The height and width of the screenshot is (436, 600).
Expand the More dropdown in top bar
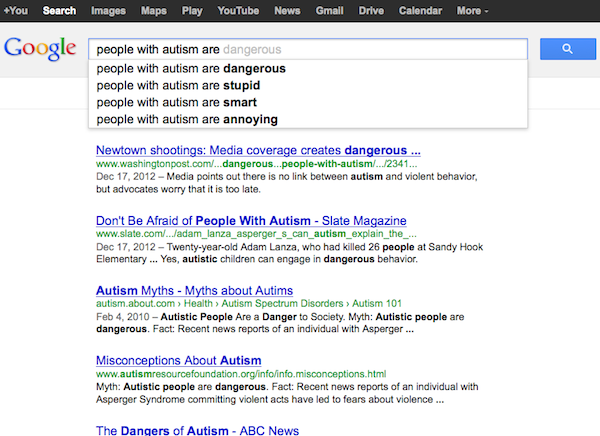pos(473,11)
